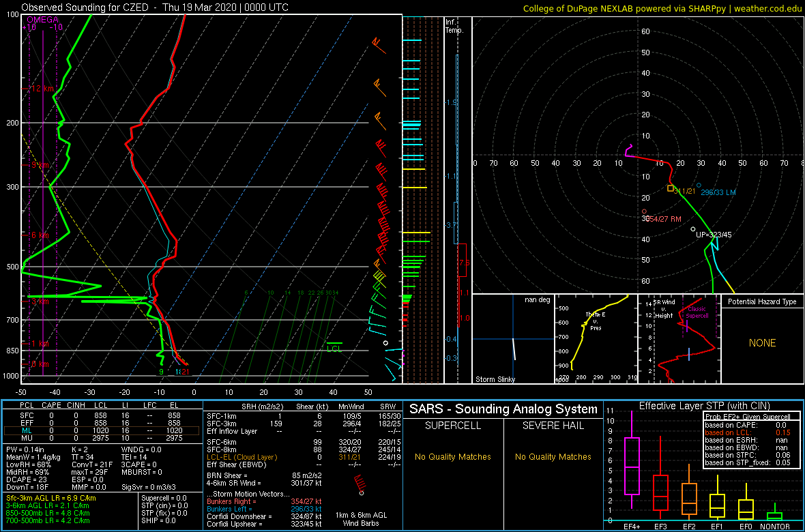Click the 296/33 LM hodograph label
Viewport: 805px width, 532px height.
point(719,192)
